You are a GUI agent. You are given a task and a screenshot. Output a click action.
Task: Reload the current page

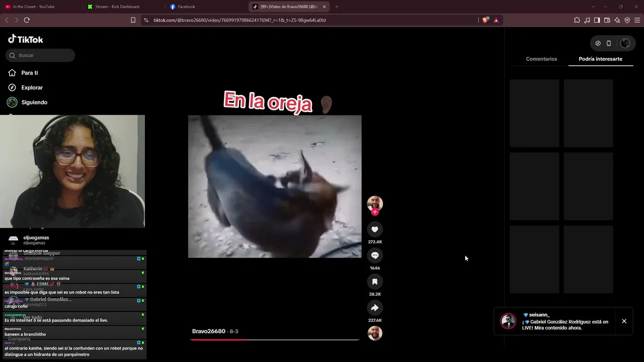(27, 20)
